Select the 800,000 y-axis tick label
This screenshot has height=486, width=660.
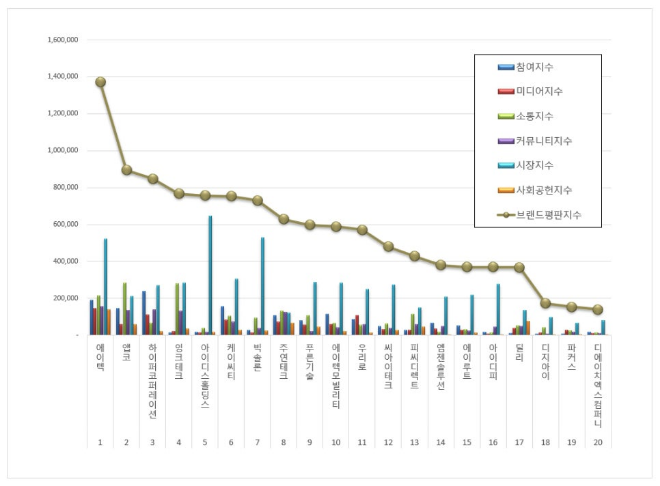[x=66, y=187]
